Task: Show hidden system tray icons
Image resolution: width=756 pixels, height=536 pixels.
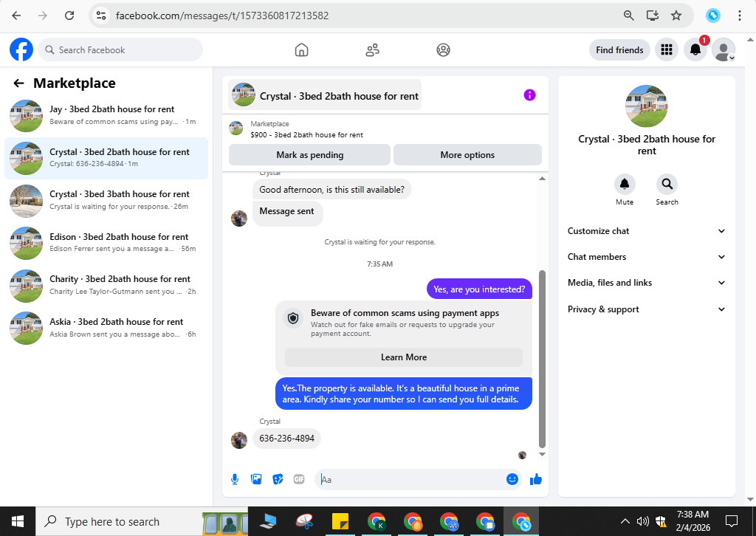Action: coord(625,521)
